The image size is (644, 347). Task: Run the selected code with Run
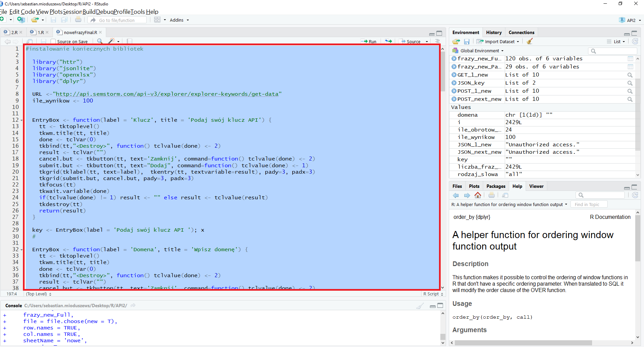369,41
